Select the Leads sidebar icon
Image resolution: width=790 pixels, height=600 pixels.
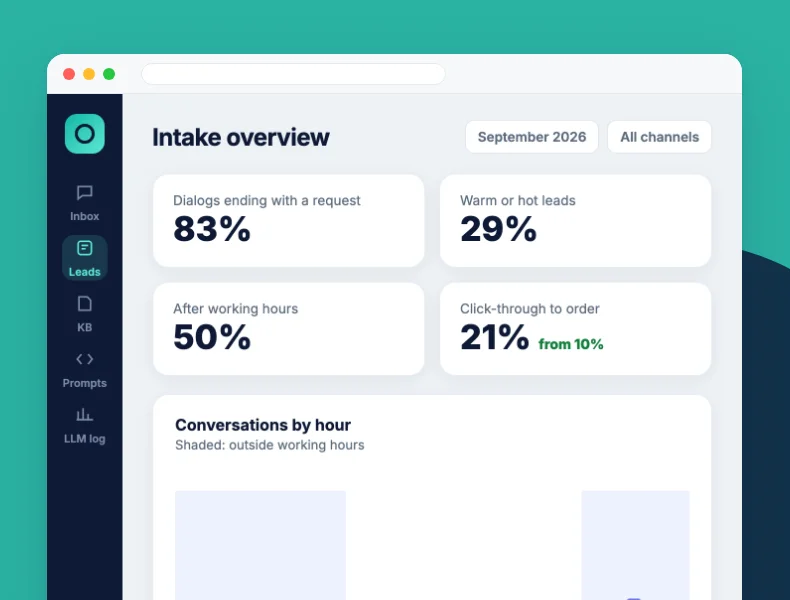85,248
